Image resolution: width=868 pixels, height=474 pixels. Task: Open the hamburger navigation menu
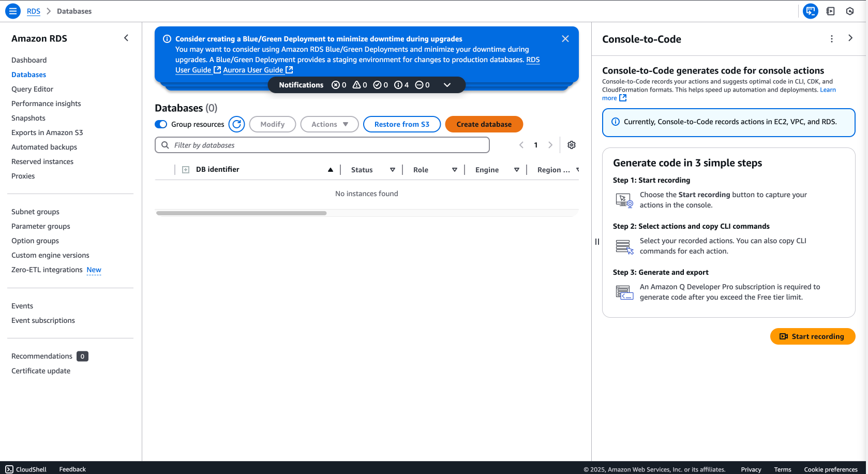13,11
